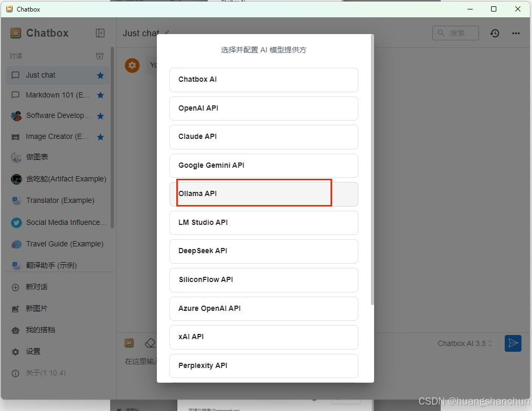Viewport: 532px width, 411px height.
Task: Click the globe icon beside Travel Guide
Action: point(16,244)
